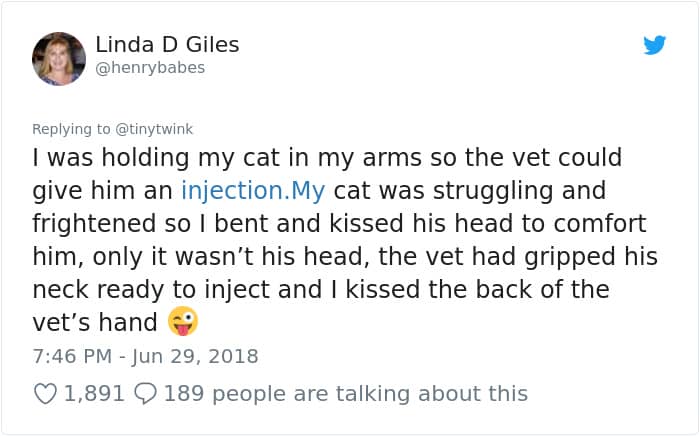Click the winking tongue-out emoji
This screenshot has height=436, width=700.
coord(183,321)
